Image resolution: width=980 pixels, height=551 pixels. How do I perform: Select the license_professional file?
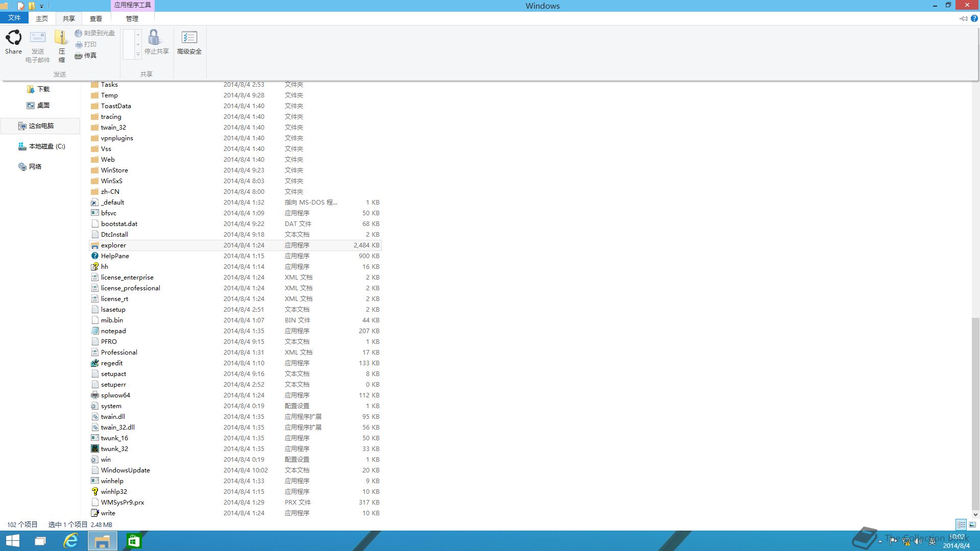[x=235, y=288]
